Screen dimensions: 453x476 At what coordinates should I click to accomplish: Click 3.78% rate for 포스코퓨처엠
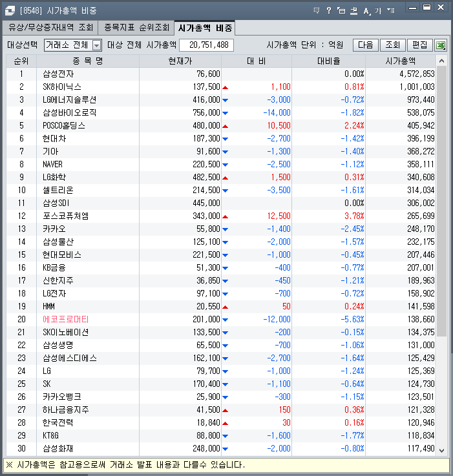[x=354, y=216]
